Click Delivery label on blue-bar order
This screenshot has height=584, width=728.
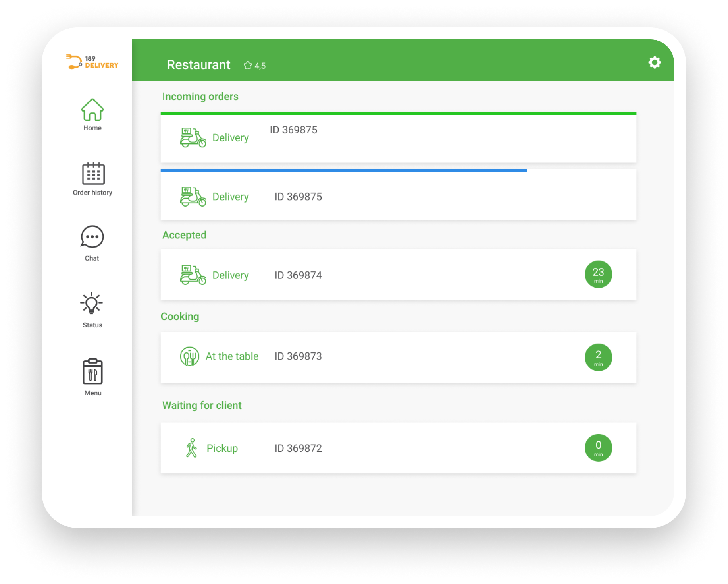(x=231, y=197)
